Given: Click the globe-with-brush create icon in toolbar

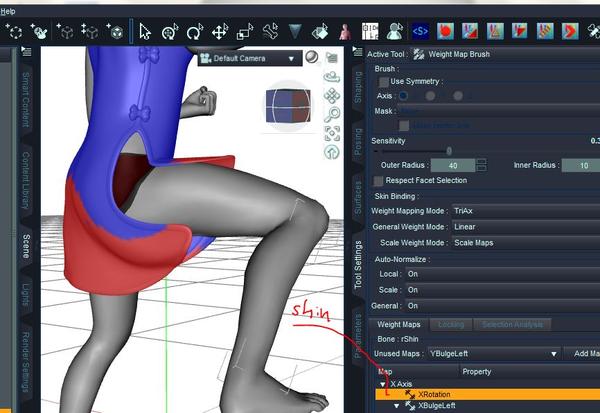Looking at the screenshot, I should (x=39, y=31).
